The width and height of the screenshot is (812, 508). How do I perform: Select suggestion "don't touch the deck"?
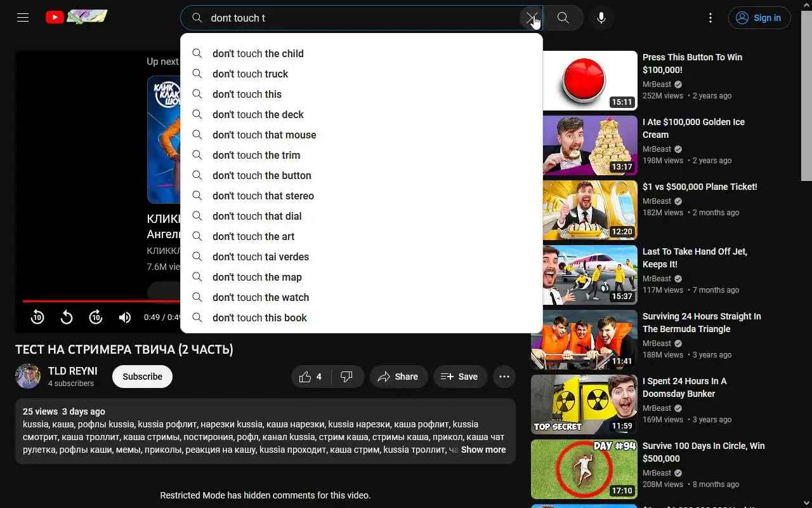click(362, 114)
